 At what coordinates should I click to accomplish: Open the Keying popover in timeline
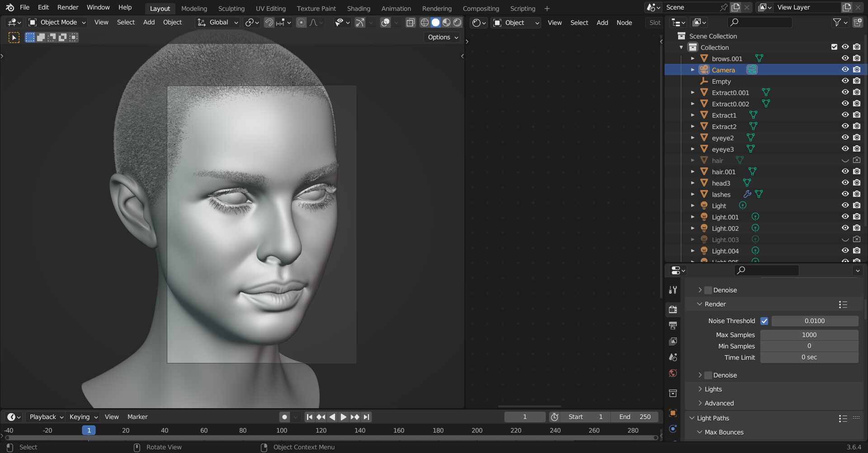click(x=83, y=417)
